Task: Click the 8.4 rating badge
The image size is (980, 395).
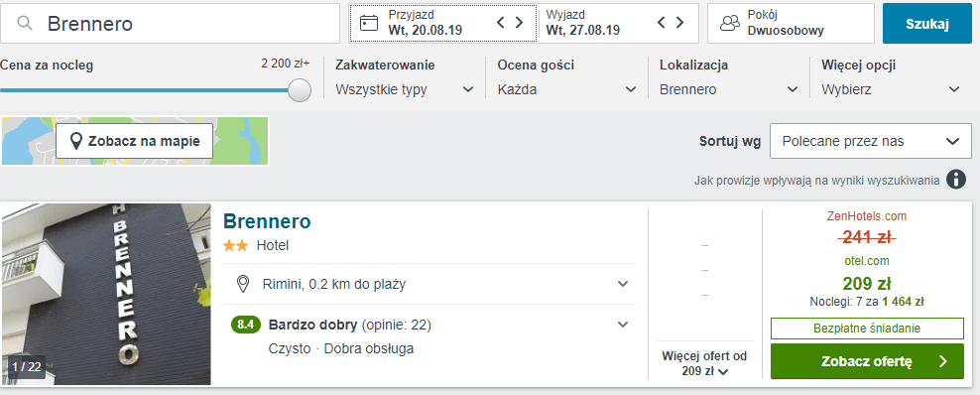Action: coord(245,325)
